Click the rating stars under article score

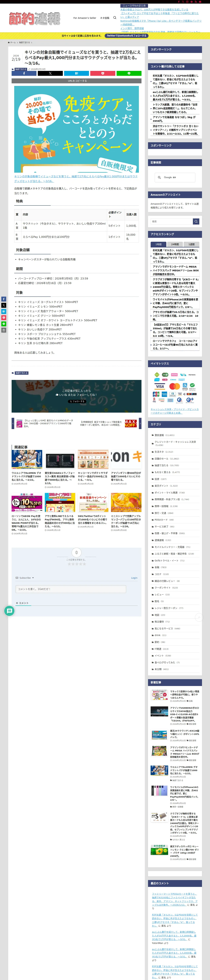(77, 564)
